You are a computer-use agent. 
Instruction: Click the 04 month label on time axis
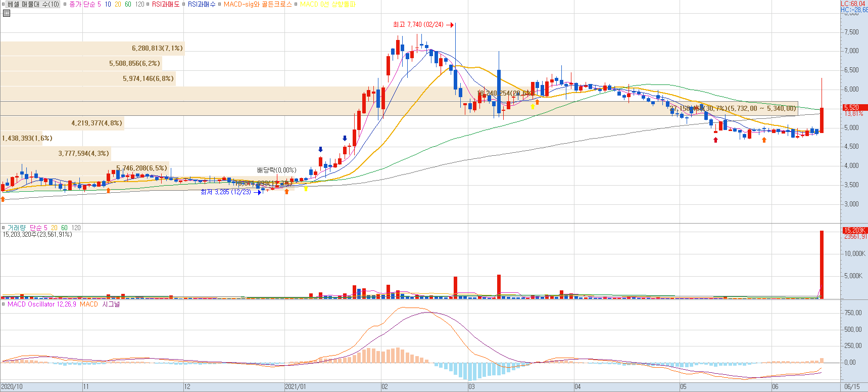(577, 387)
